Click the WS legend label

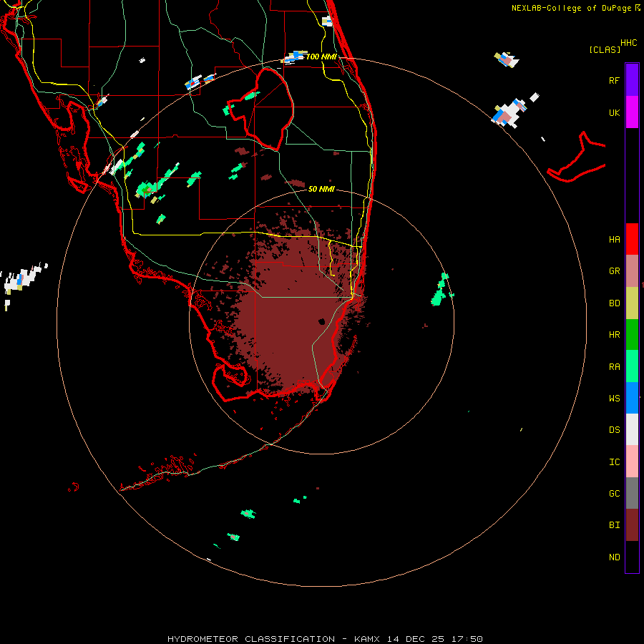coord(614,399)
